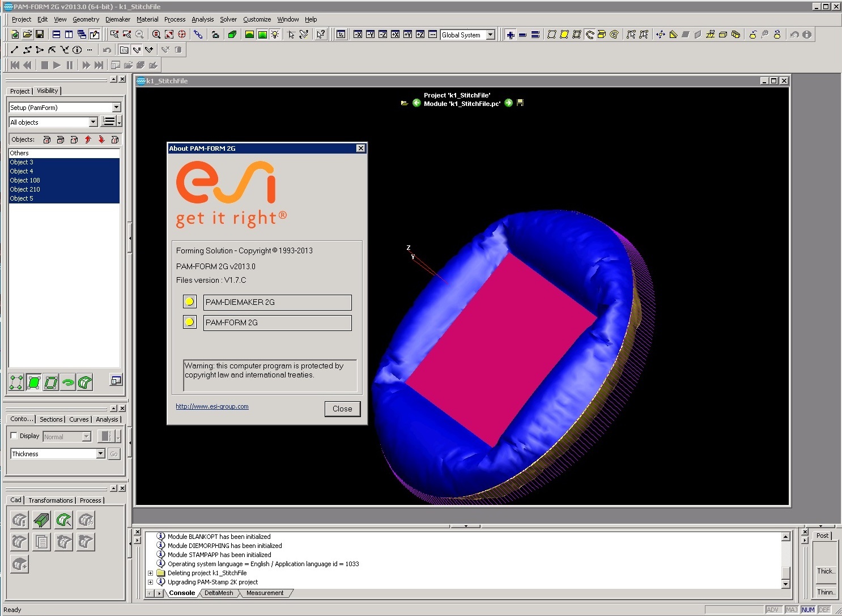Select the +X view orientation icon

tap(396, 35)
